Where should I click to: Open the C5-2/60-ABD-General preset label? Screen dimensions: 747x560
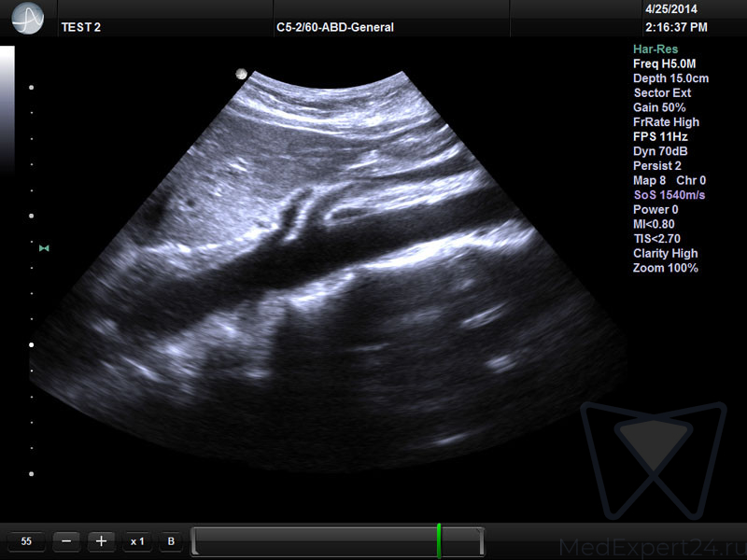point(335,27)
